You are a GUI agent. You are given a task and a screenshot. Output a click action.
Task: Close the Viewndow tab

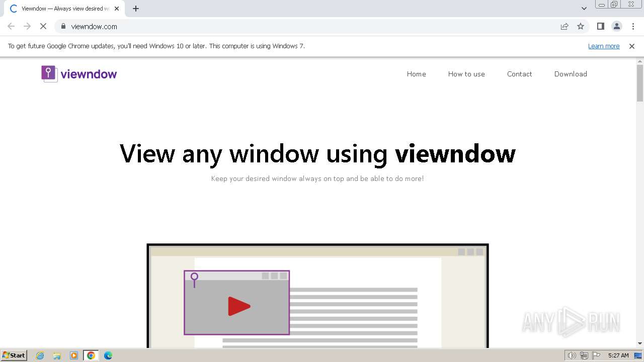(x=117, y=9)
